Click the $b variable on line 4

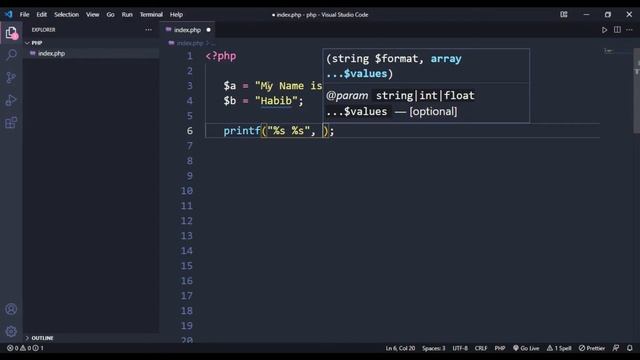coord(229,101)
